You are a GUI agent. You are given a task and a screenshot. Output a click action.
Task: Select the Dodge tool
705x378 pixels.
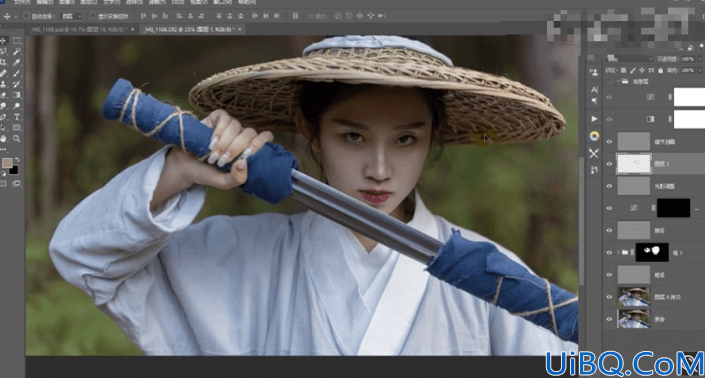(17, 106)
